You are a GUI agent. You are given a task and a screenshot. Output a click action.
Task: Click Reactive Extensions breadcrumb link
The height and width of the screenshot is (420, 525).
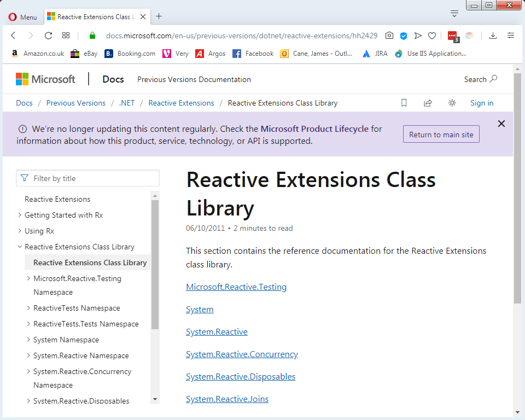[181, 103]
